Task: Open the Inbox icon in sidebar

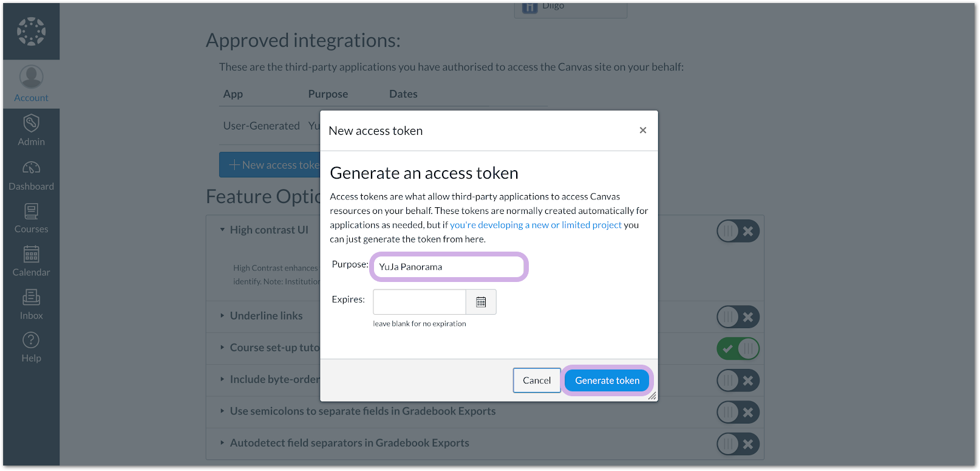Action: pos(31,298)
